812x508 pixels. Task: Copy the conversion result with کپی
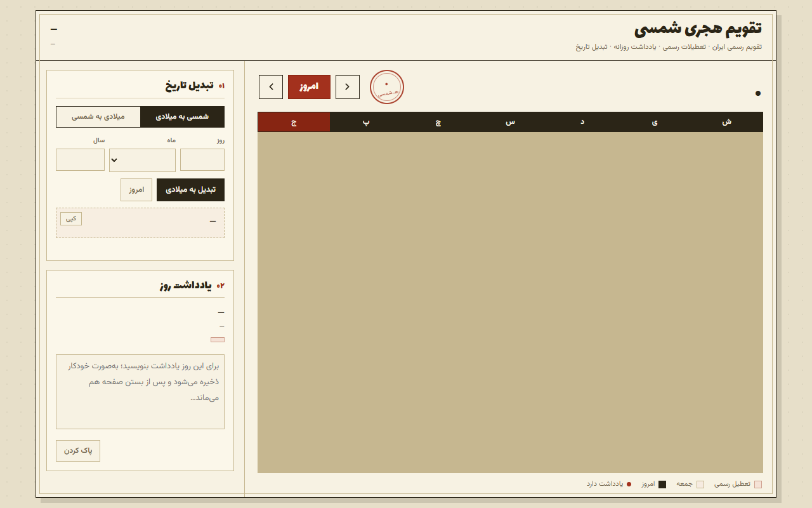[x=71, y=218]
